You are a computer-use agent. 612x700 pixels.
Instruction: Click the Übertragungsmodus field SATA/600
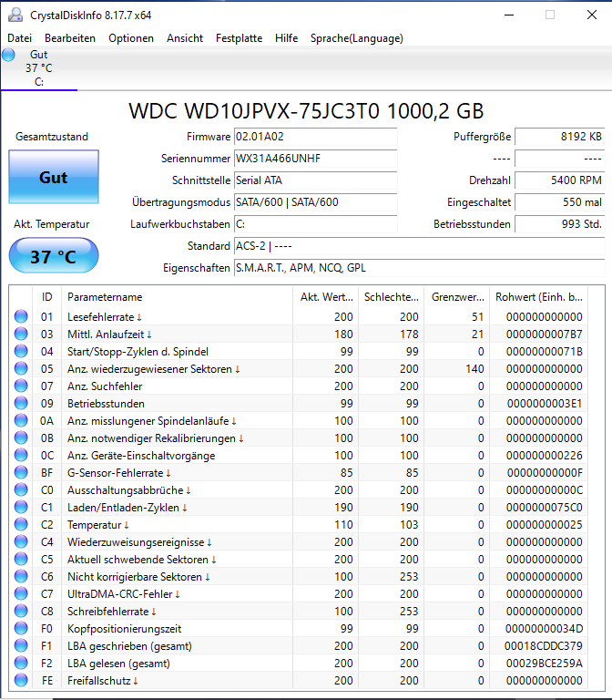[315, 202]
